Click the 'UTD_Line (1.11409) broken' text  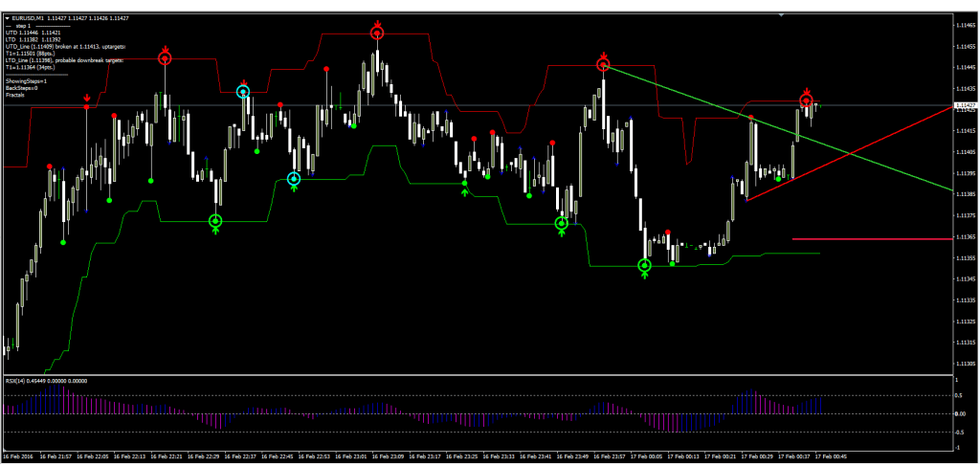coord(64,46)
